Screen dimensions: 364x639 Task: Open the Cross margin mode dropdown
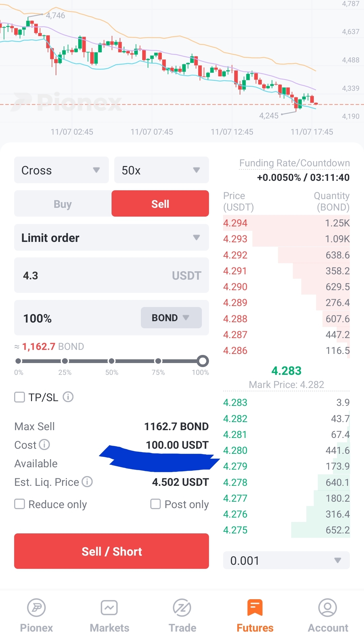tap(61, 170)
